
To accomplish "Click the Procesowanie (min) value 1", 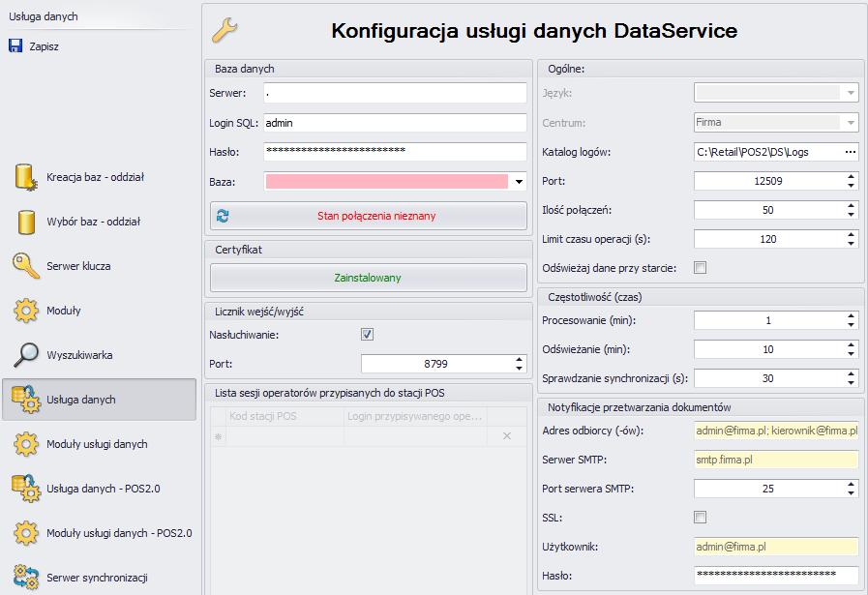I will point(769,320).
